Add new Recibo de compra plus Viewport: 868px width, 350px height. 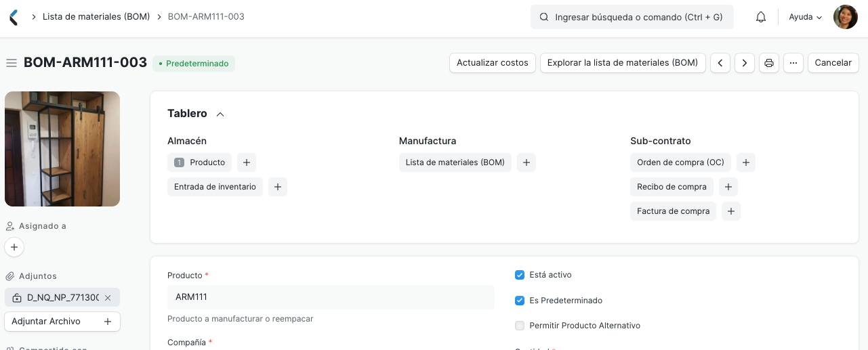(x=728, y=187)
